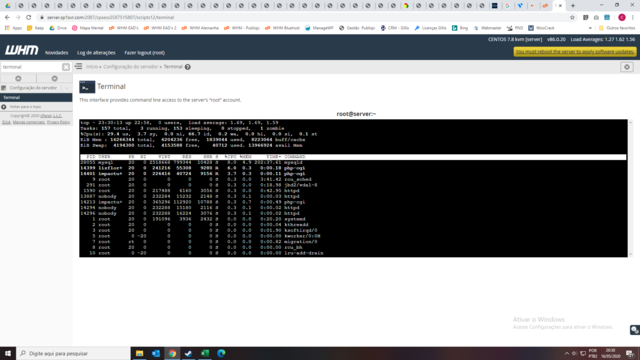The width and height of the screenshot is (640, 360).
Task: Open Keep bookmark
Action: pyautogui.click(x=35, y=28)
